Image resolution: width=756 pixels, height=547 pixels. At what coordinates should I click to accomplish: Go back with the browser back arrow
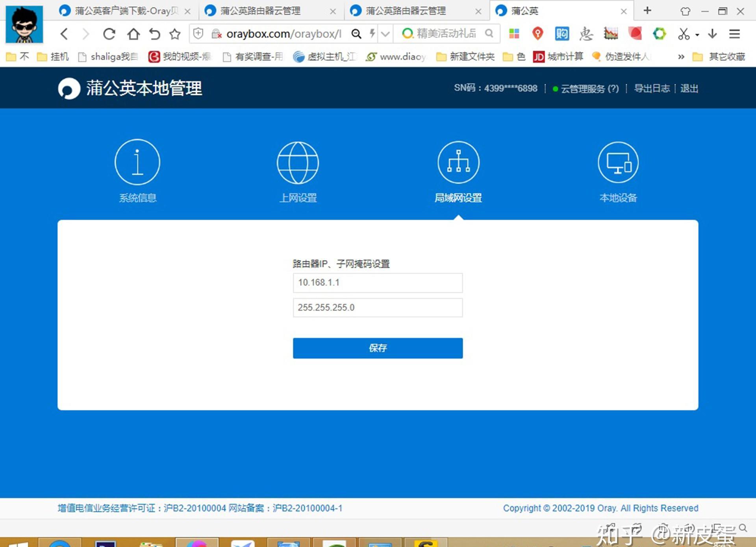(x=65, y=34)
